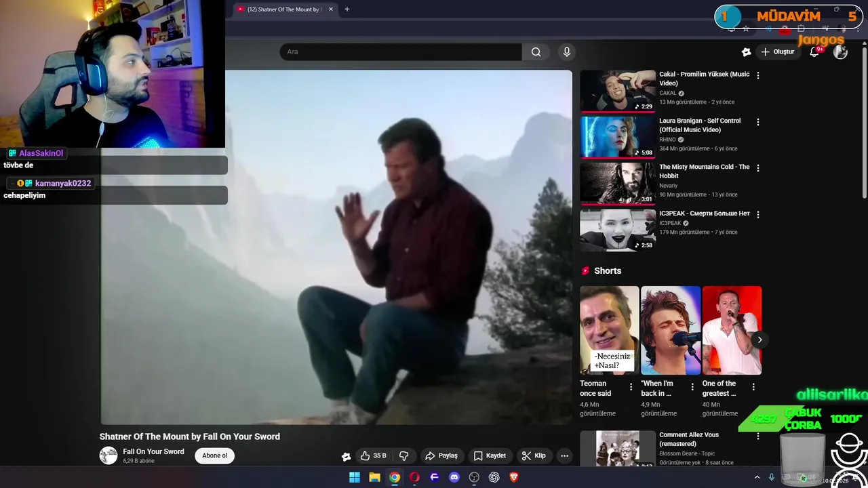The image size is (868, 488).
Task: Open Teoman once said short thumbnail
Action: pos(609,330)
